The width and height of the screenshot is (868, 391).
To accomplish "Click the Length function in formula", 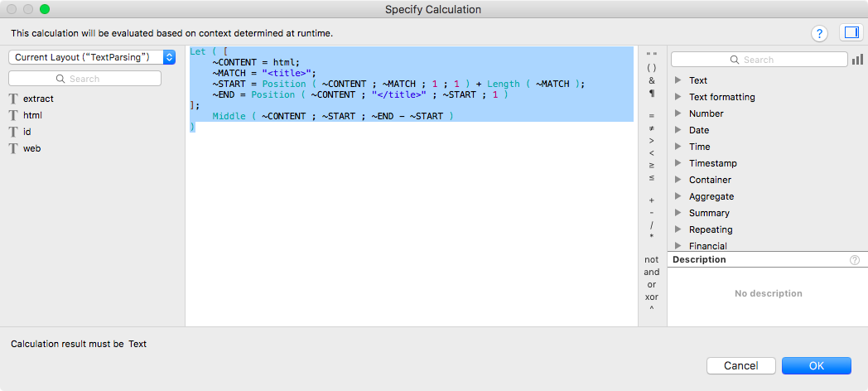I will click(504, 84).
